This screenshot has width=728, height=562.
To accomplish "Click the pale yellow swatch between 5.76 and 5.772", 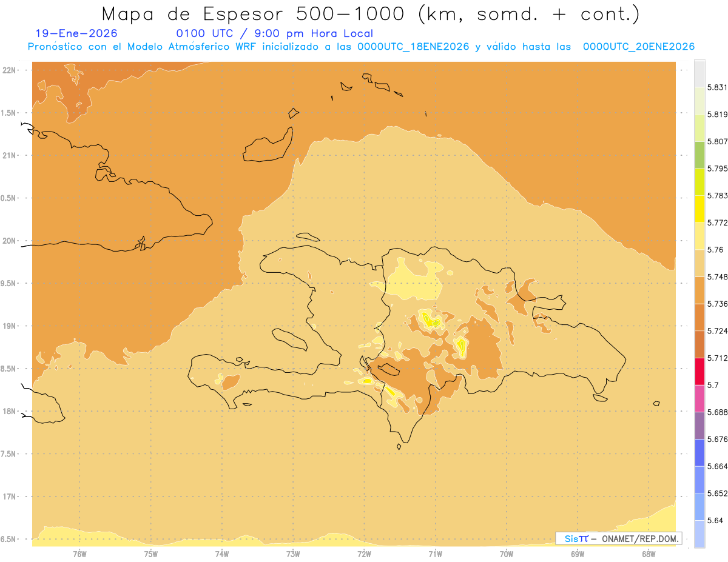I will point(699,236).
